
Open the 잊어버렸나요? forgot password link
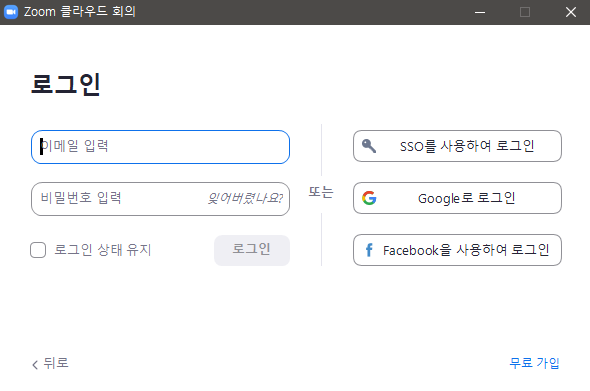click(x=245, y=198)
